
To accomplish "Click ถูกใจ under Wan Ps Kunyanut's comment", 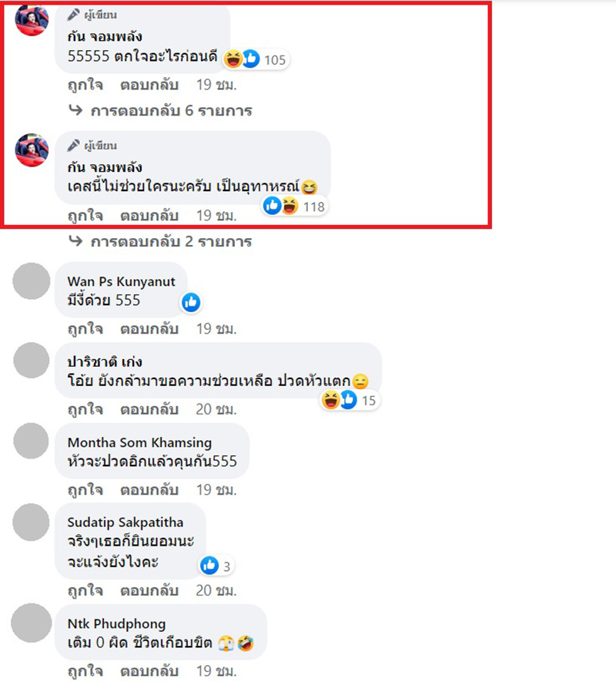I will (x=85, y=329).
